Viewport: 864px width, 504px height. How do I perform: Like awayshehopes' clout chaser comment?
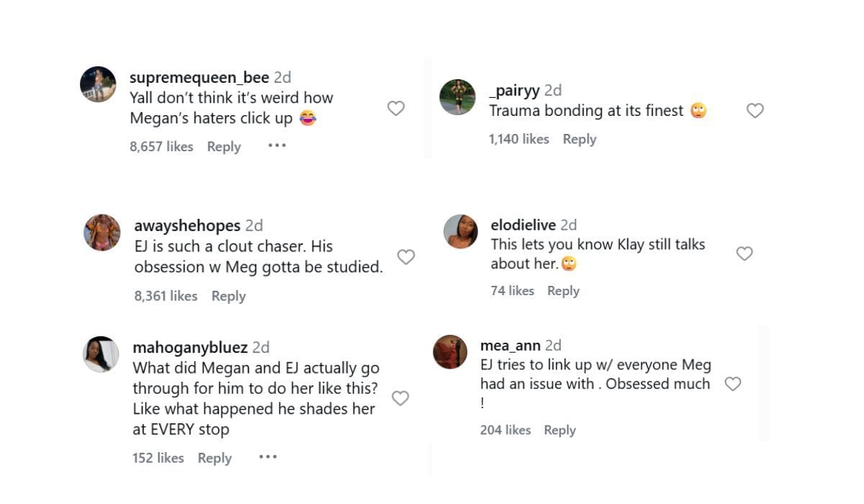(x=406, y=257)
